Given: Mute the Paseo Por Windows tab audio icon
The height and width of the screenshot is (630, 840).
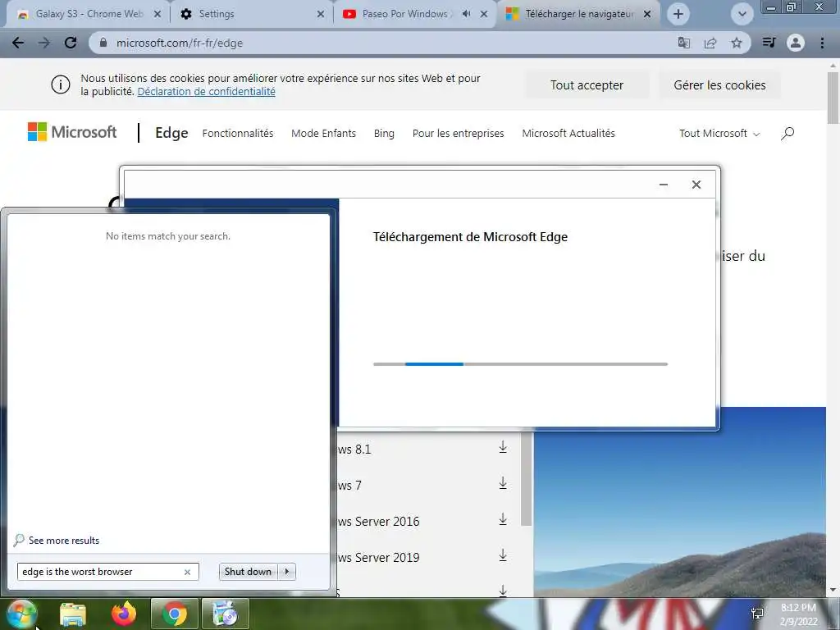Looking at the screenshot, I should (466, 14).
